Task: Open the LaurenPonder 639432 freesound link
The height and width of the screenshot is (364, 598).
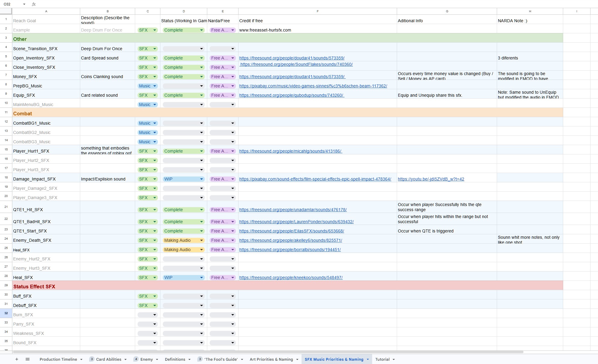Action: click(x=296, y=222)
